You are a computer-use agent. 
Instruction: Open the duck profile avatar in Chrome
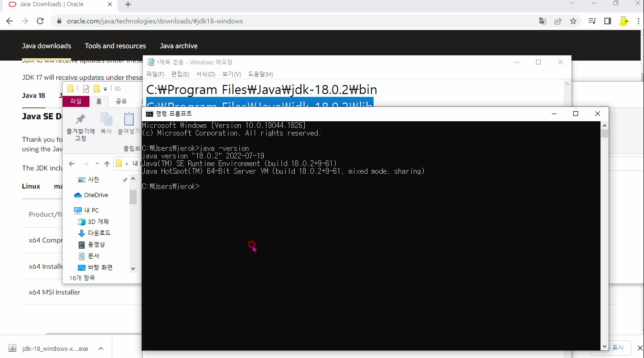coord(623,21)
